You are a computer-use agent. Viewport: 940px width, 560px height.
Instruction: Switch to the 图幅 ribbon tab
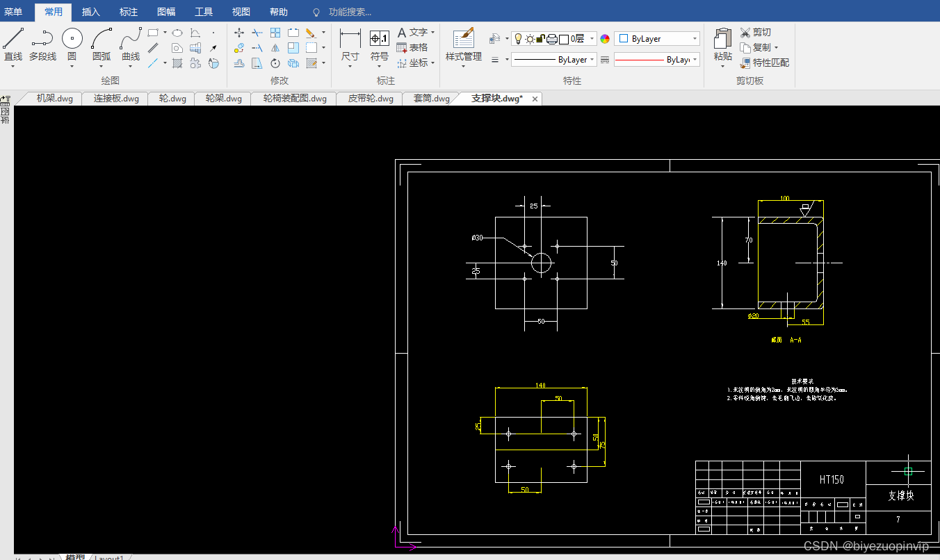(x=166, y=12)
